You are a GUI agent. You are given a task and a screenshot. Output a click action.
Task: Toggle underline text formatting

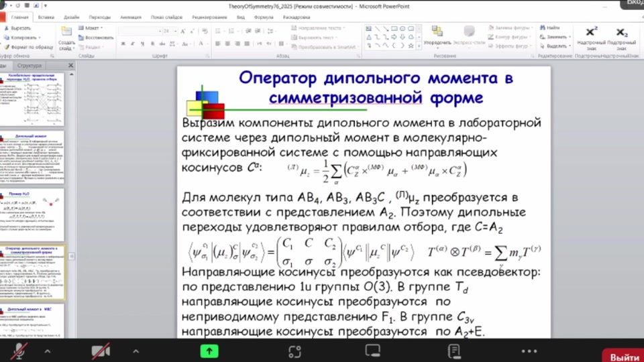(142, 44)
